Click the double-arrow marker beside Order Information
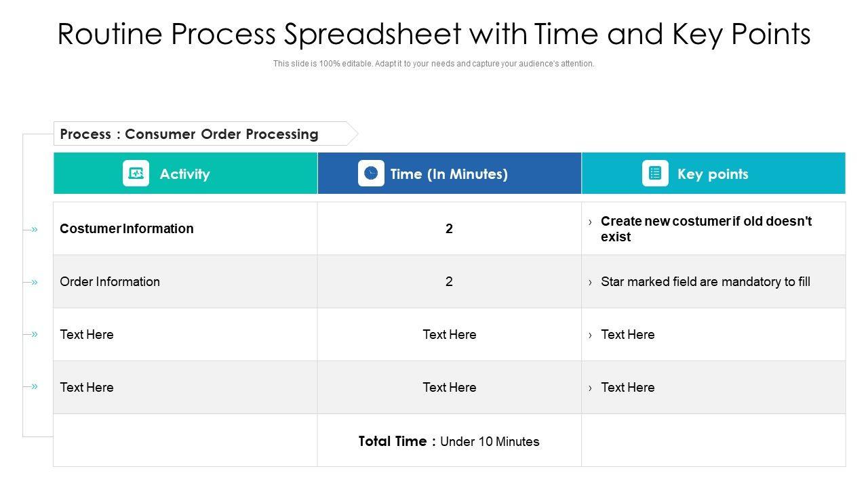 tap(34, 282)
